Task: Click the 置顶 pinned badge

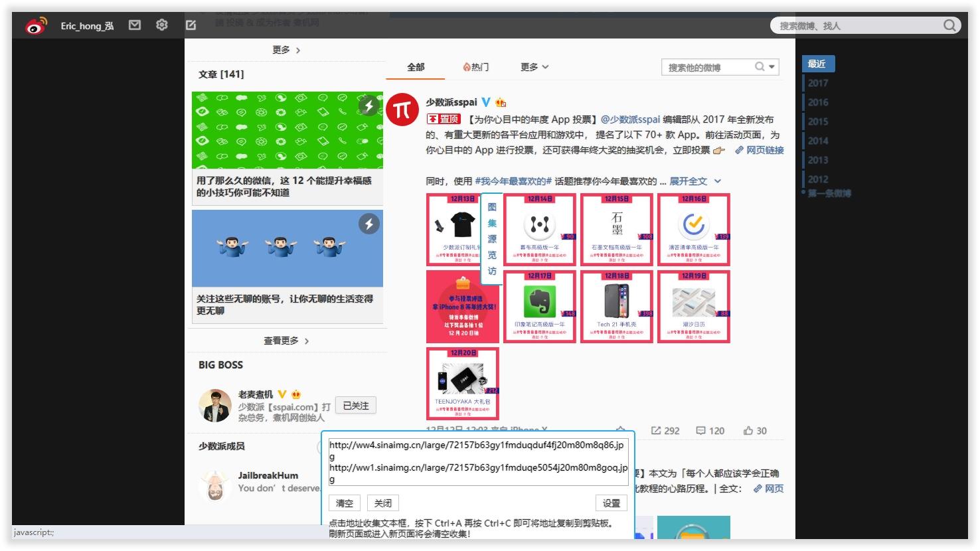Action: (x=444, y=119)
